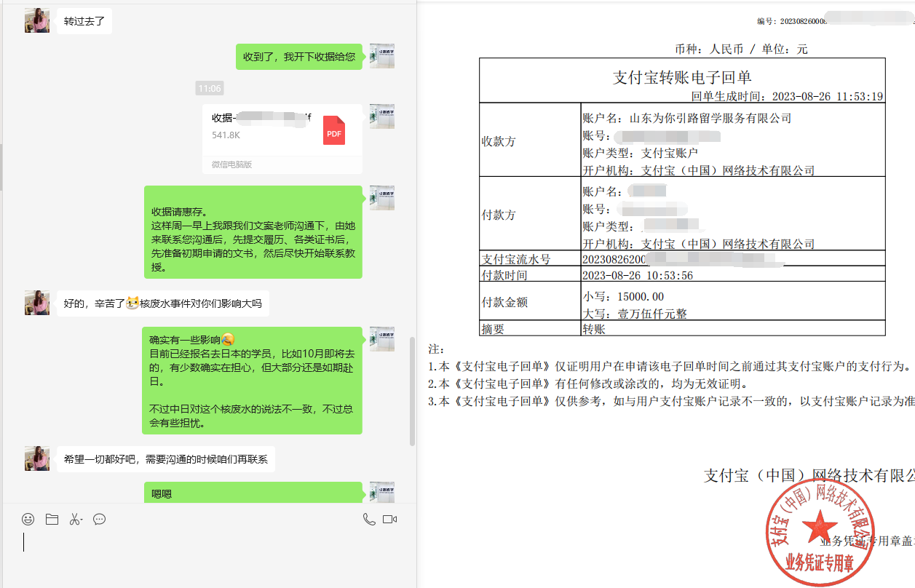915x588 pixels.
Task: Click the 嗯嗯 green message bubble
Action: click(253, 493)
